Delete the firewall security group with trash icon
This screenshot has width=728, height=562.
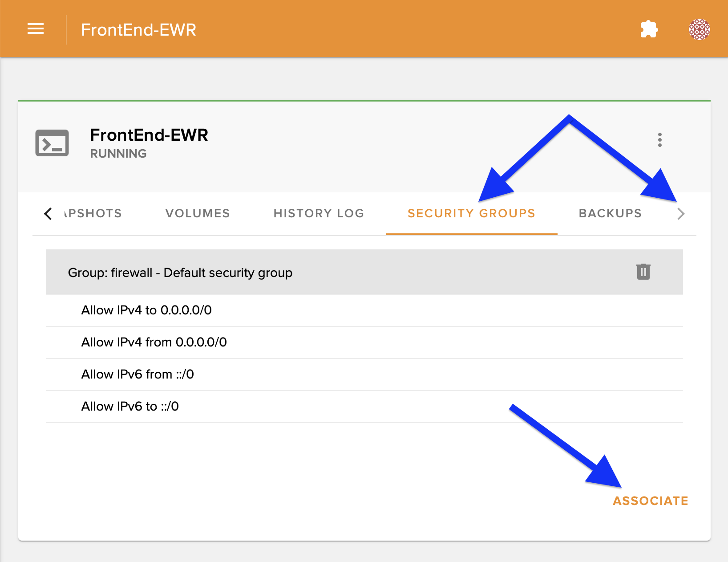point(643,272)
